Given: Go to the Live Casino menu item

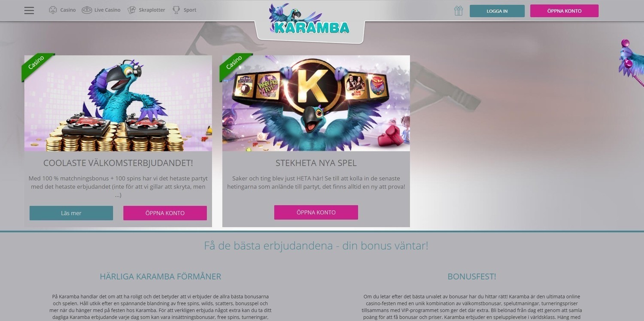Looking at the screenshot, I should [x=107, y=10].
